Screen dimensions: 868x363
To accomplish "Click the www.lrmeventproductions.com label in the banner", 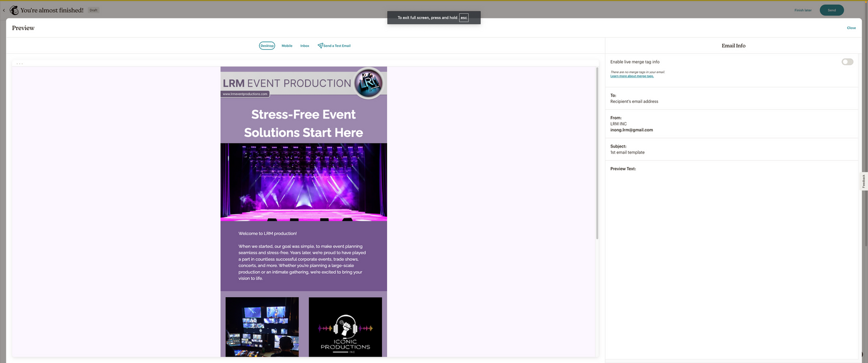I will [x=245, y=94].
